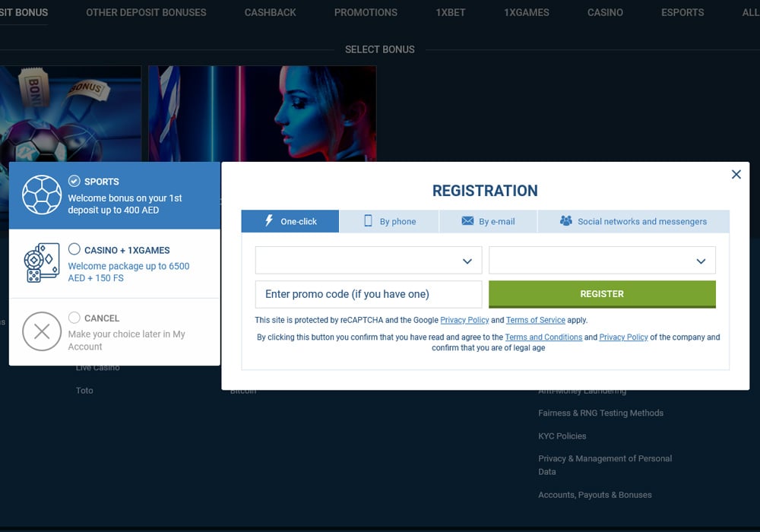Click Welcome package up to 6500 AED text
Screen dimensions: 760x532
tap(128, 272)
